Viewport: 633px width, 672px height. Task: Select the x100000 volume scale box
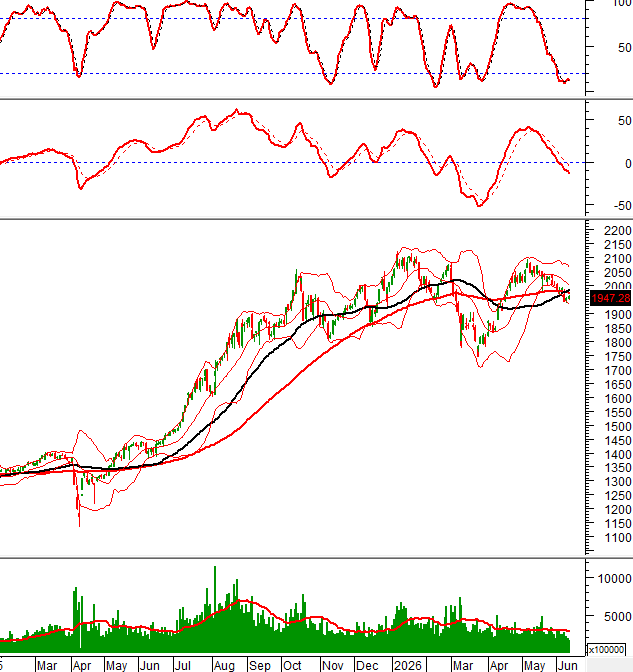click(606, 650)
